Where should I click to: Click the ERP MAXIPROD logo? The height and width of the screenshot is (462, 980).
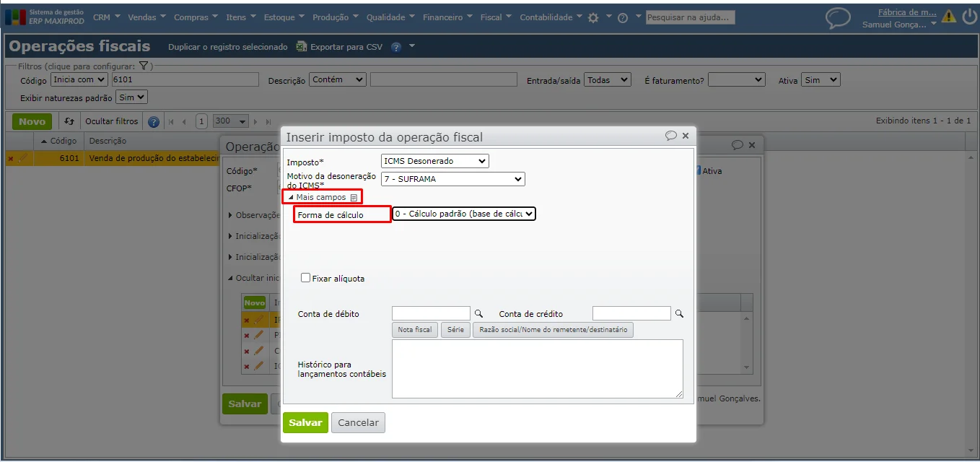pos(45,17)
